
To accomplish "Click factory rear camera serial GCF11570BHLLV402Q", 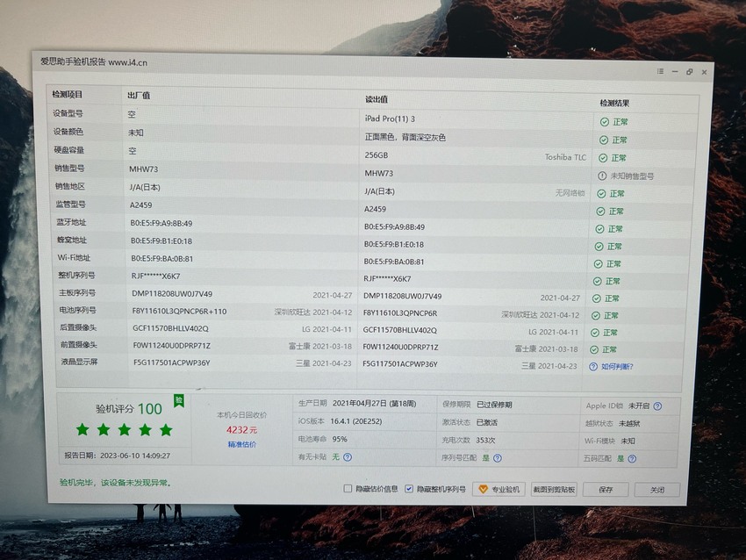I will click(170, 328).
